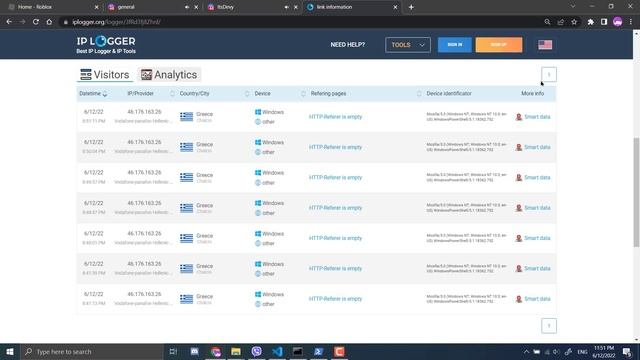Open Viber from the taskbar

[256, 351]
